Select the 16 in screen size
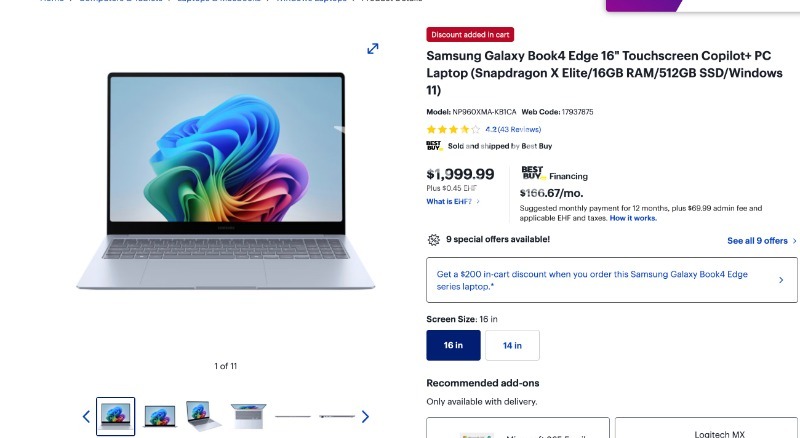 (453, 345)
